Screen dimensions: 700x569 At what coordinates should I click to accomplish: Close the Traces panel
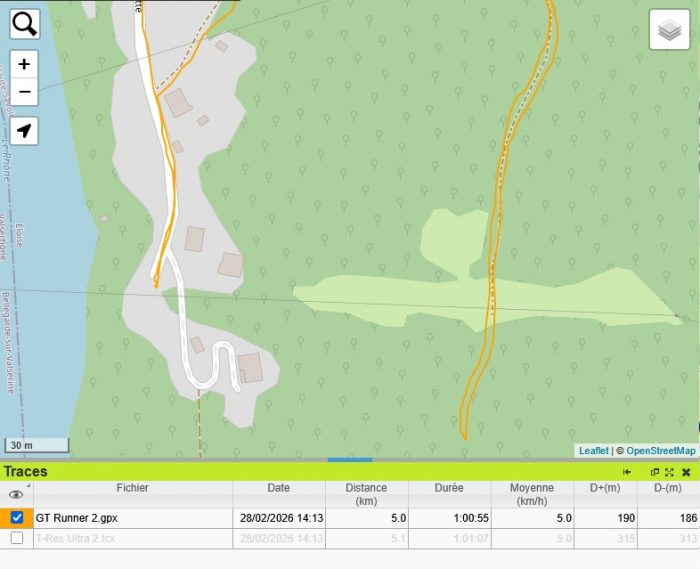coord(686,472)
